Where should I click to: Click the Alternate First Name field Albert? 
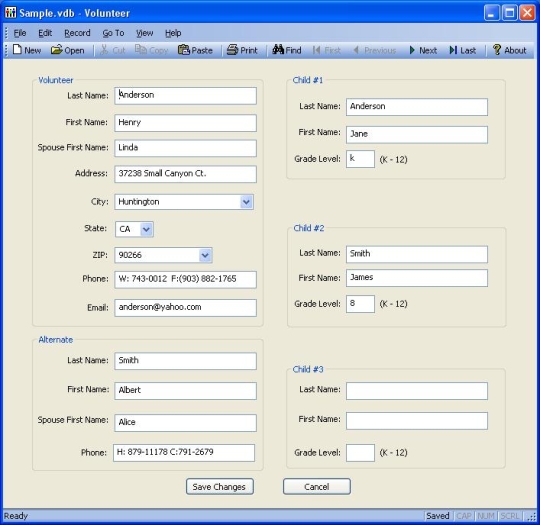coord(186,391)
